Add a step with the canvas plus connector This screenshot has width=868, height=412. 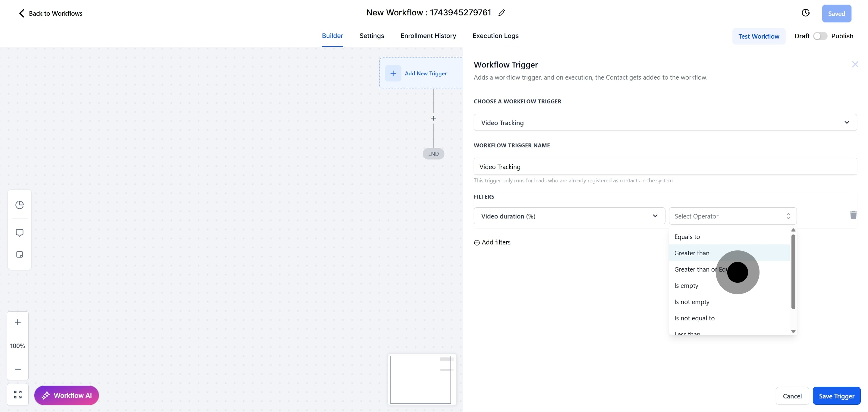(x=433, y=118)
